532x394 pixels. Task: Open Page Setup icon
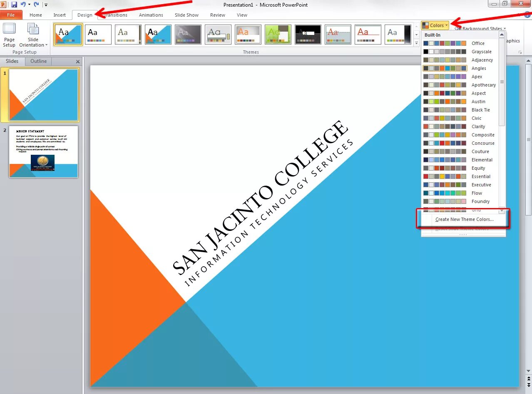tap(9, 35)
